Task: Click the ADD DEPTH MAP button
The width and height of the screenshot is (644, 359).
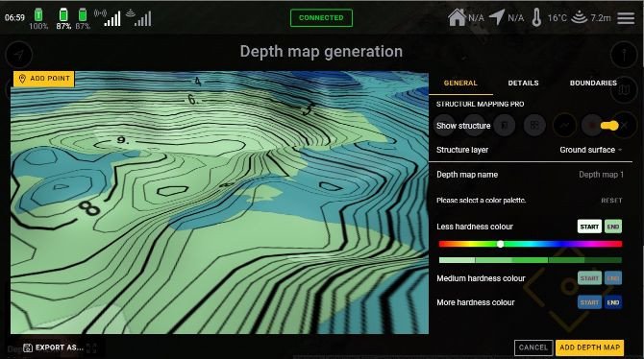Action: pyautogui.click(x=589, y=347)
